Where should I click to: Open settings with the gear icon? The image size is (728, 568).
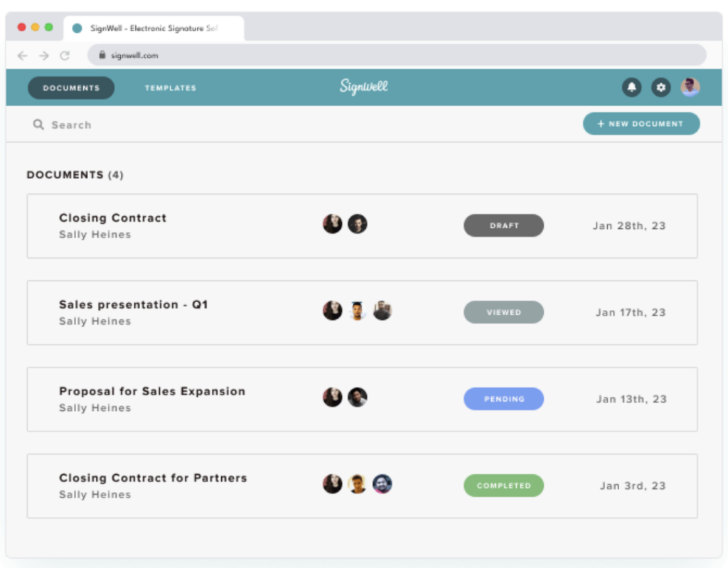coord(661,87)
